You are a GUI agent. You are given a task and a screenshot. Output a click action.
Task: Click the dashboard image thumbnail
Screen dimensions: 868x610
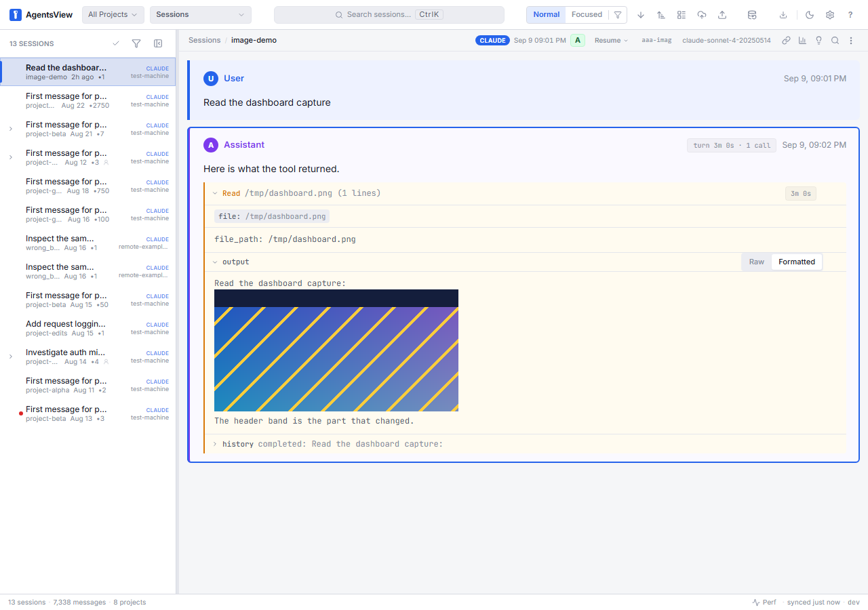click(x=336, y=350)
